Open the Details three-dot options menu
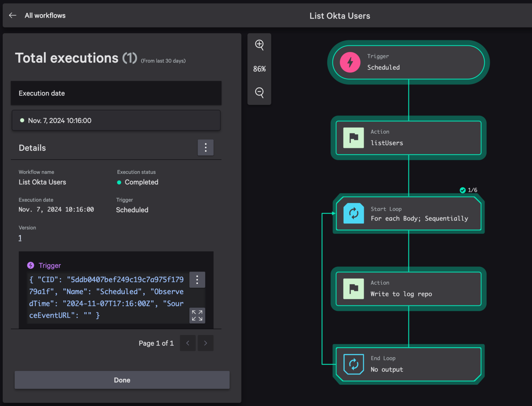This screenshot has width=532, height=406. pyautogui.click(x=206, y=148)
